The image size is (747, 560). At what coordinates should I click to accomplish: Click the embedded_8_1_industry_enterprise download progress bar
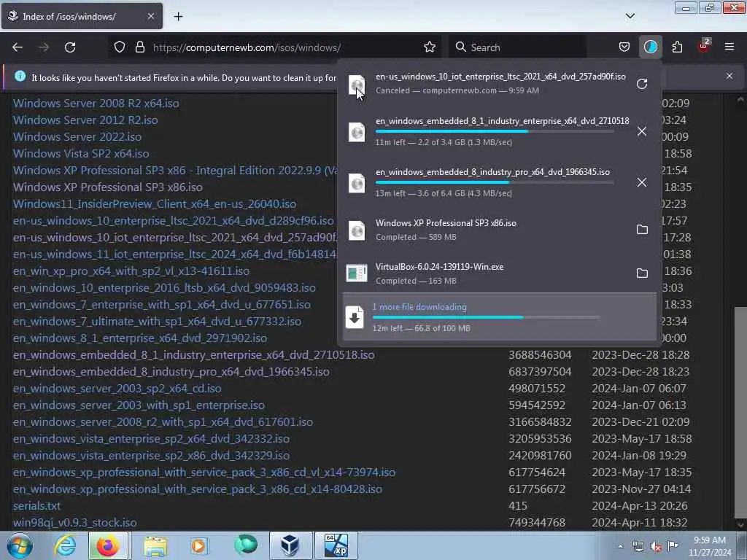coord(495,131)
